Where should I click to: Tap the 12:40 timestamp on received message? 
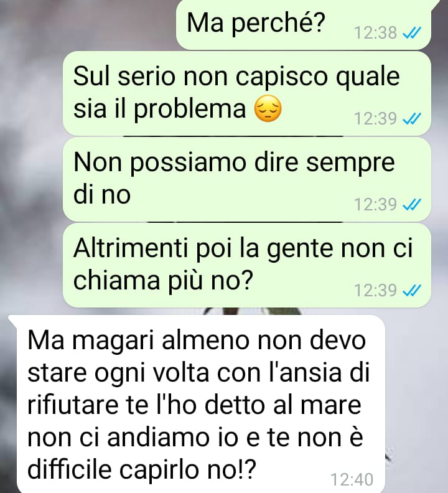(x=352, y=480)
